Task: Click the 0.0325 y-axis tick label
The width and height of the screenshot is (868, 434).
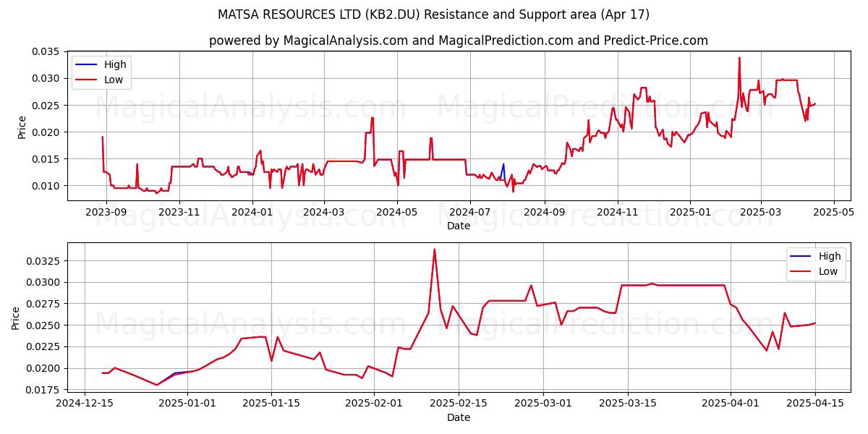Action: 45,260
